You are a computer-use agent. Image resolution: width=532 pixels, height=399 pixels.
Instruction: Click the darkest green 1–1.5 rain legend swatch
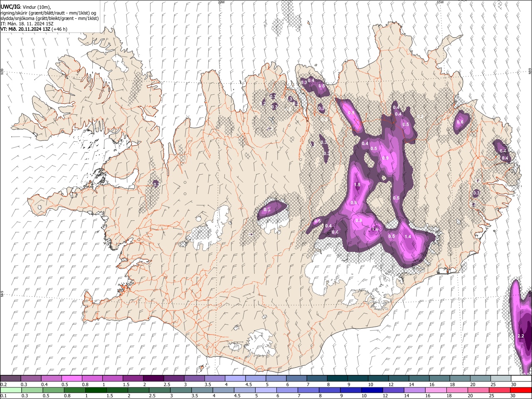coord(96,390)
